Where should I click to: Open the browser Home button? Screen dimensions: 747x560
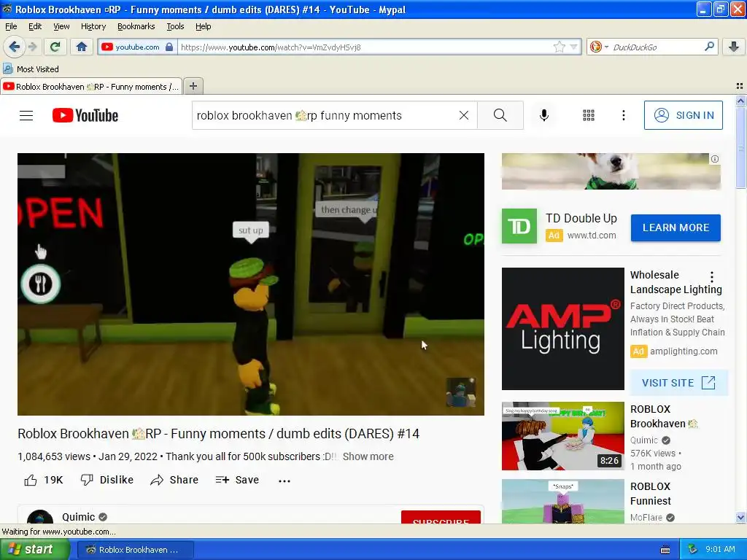(82, 47)
